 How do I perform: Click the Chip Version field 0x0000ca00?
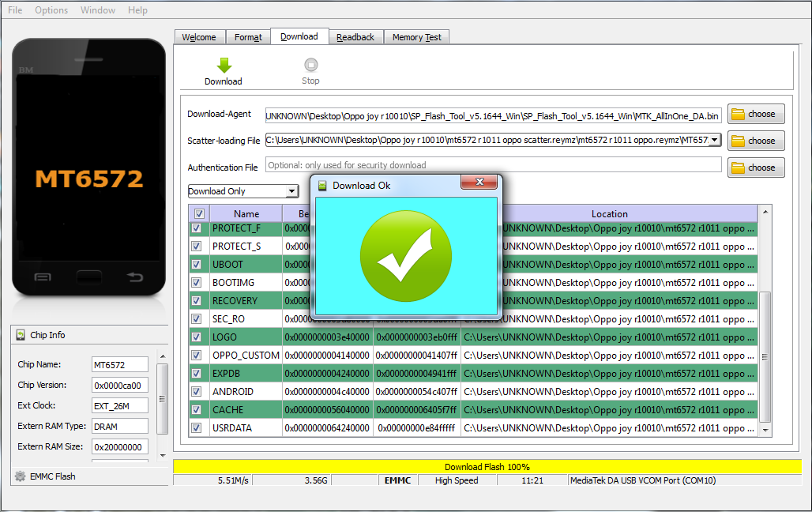[120, 385]
